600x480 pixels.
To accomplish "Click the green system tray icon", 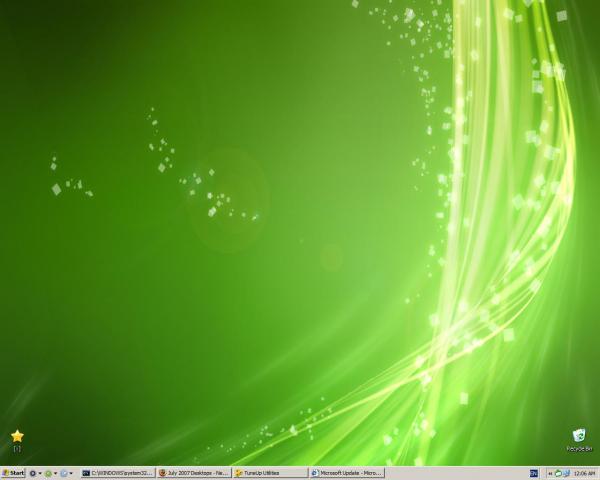I will point(558,473).
